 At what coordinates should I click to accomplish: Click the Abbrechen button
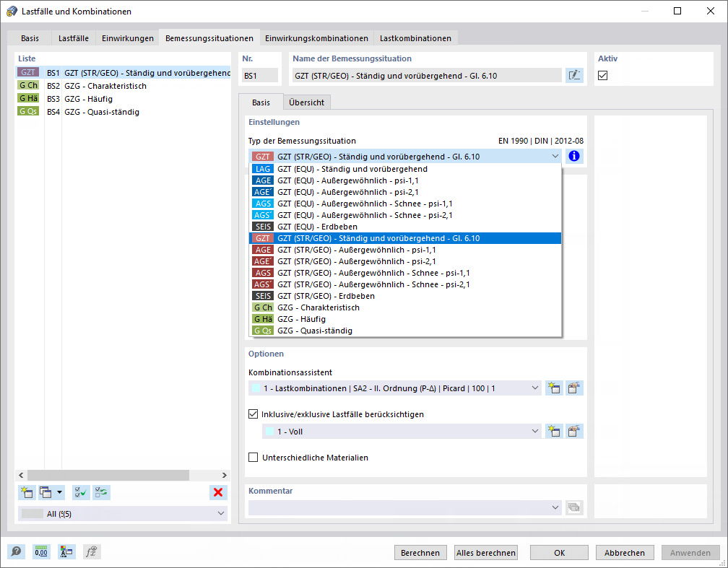click(x=625, y=553)
